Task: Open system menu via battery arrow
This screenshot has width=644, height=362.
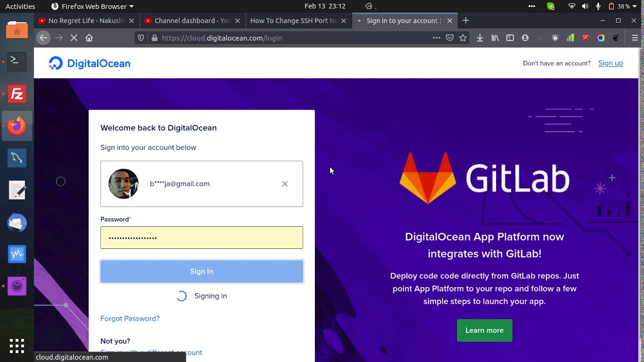Action: coord(635,6)
